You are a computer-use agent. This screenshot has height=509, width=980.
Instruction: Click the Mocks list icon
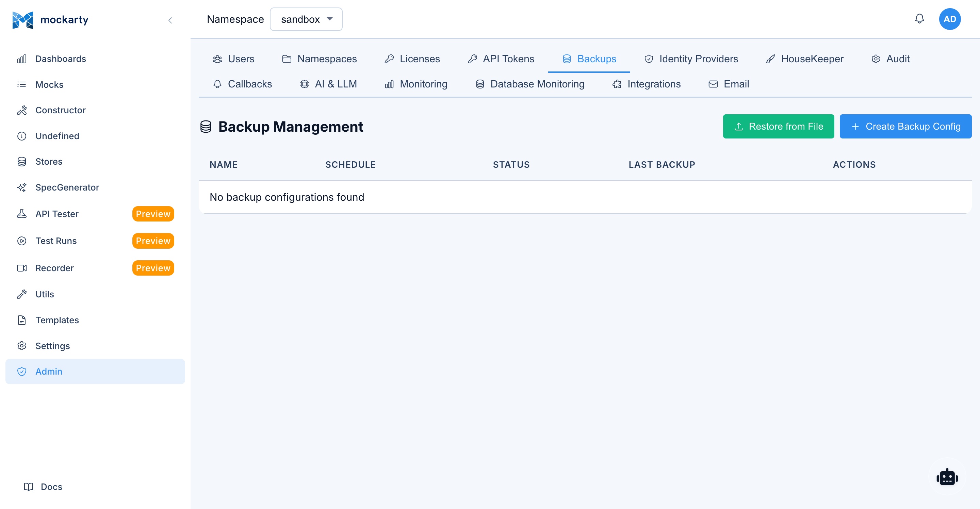(x=22, y=84)
